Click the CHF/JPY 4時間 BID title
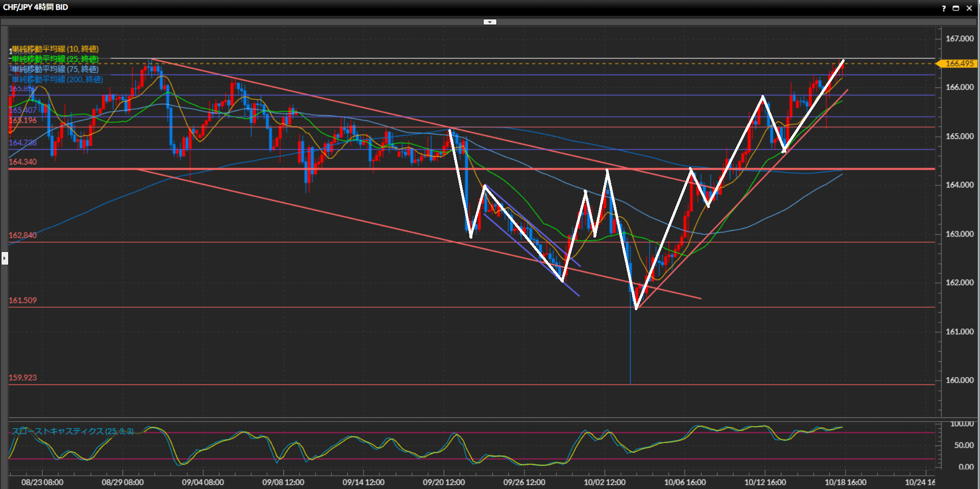Viewport: 980px width, 489px height. 36,7
